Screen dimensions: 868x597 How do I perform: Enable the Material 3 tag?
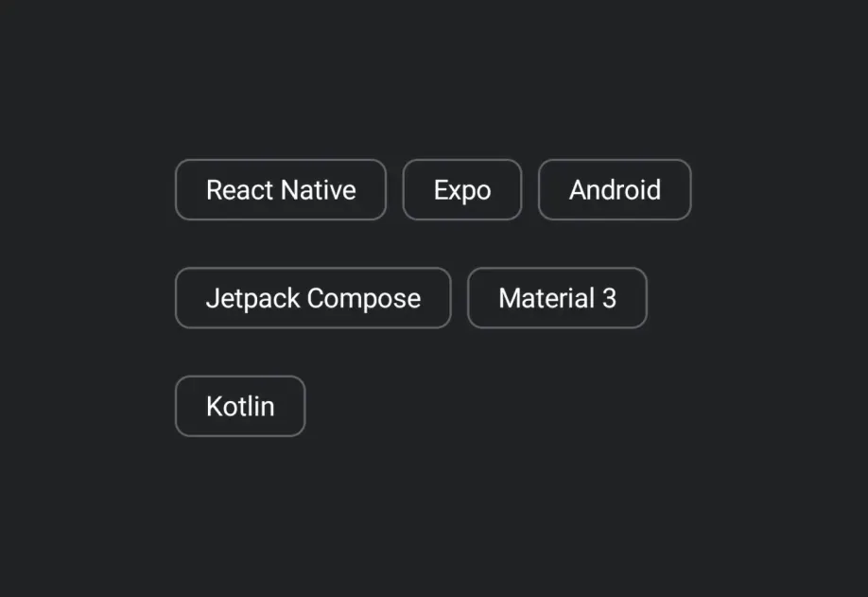click(x=558, y=298)
